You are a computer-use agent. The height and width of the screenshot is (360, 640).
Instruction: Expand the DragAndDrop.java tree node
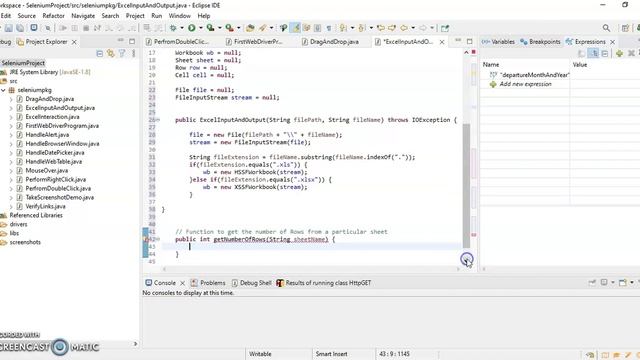tap(11, 99)
